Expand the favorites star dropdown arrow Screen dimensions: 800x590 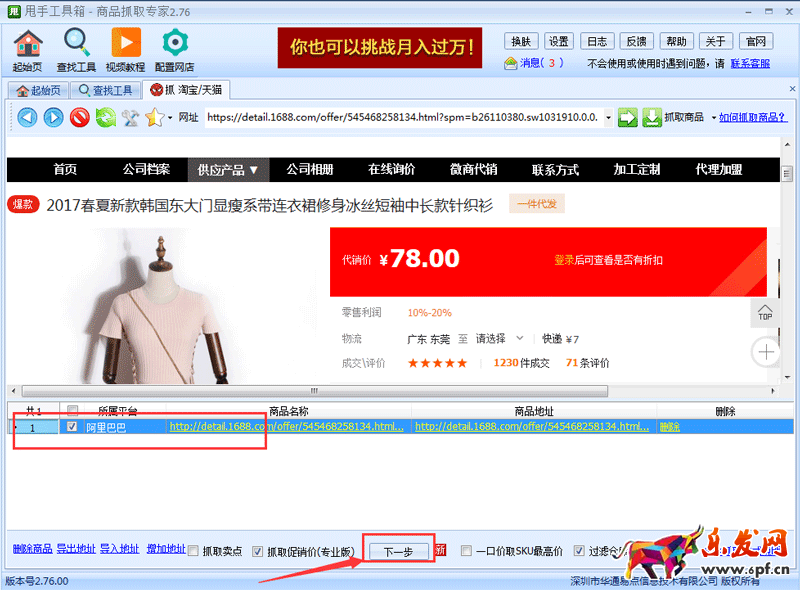(170, 118)
